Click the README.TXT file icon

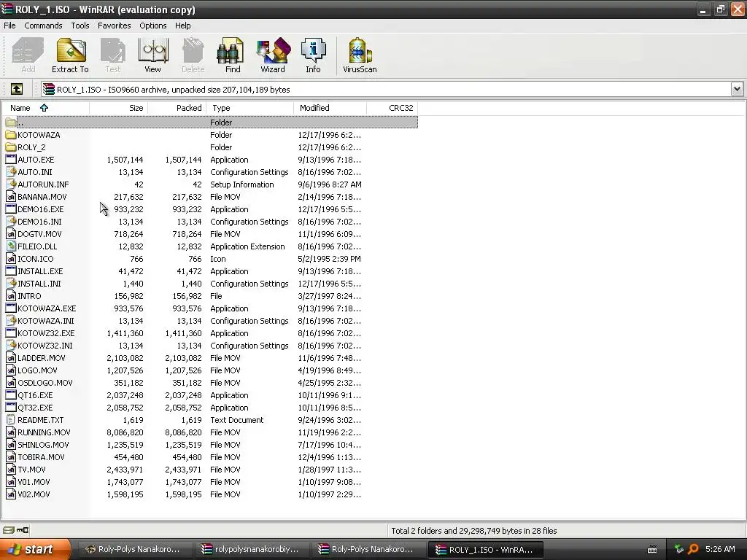(x=10, y=420)
